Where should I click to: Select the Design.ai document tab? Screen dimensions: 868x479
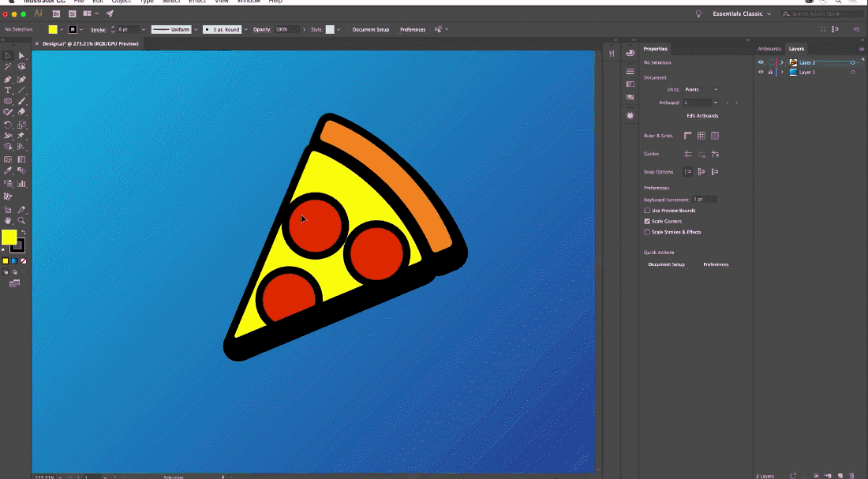click(x=90, y=43)
